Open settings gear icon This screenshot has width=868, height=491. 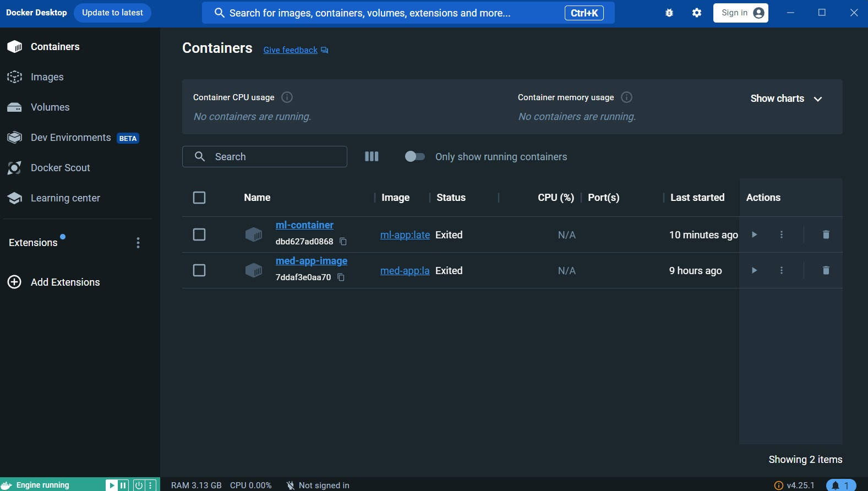[x=697, y=13]
